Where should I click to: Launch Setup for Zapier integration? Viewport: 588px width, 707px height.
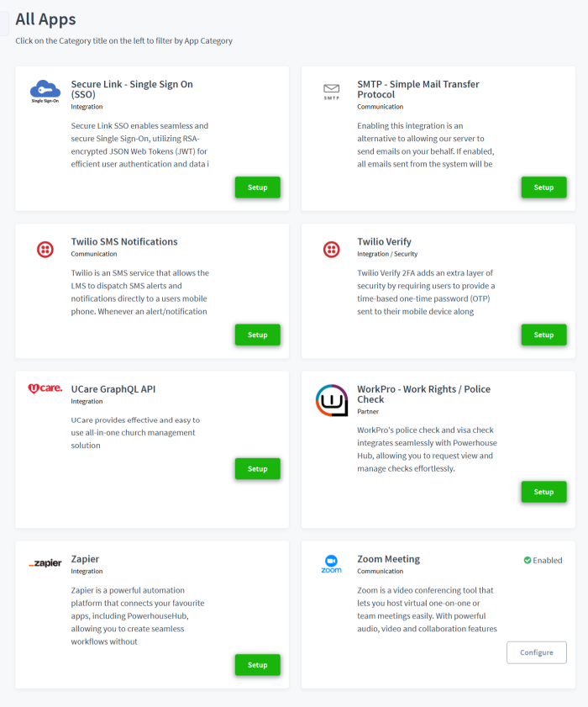[x=257, y=665]
